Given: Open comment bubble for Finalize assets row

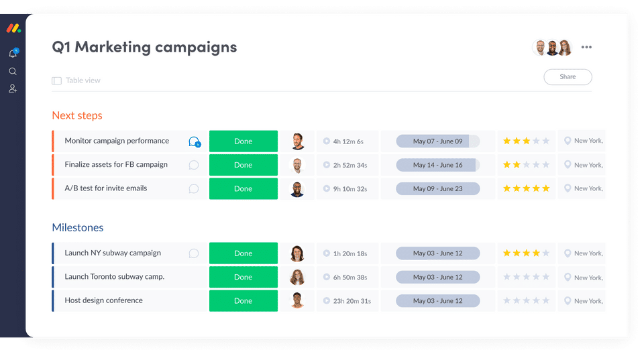Looking at the screenshot, I should pyautogui.click(x=194, y=165).
